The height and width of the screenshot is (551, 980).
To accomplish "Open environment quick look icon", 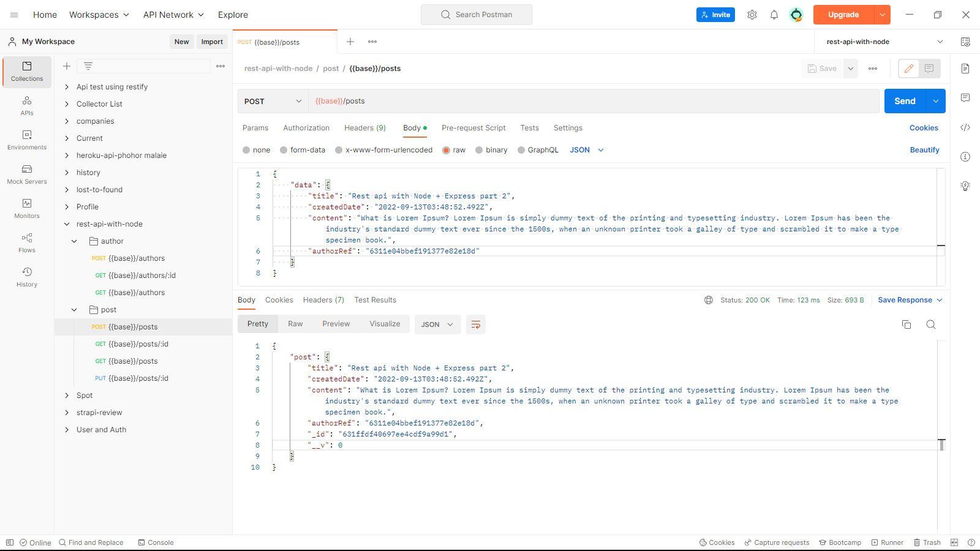I will click(x=965, y=42).
